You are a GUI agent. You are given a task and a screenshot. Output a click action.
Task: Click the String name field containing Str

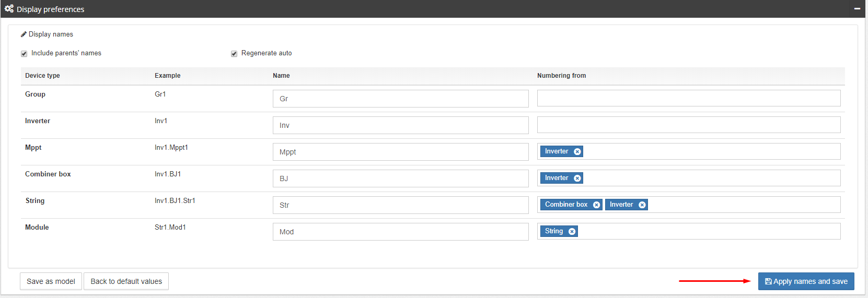point(401,205)
